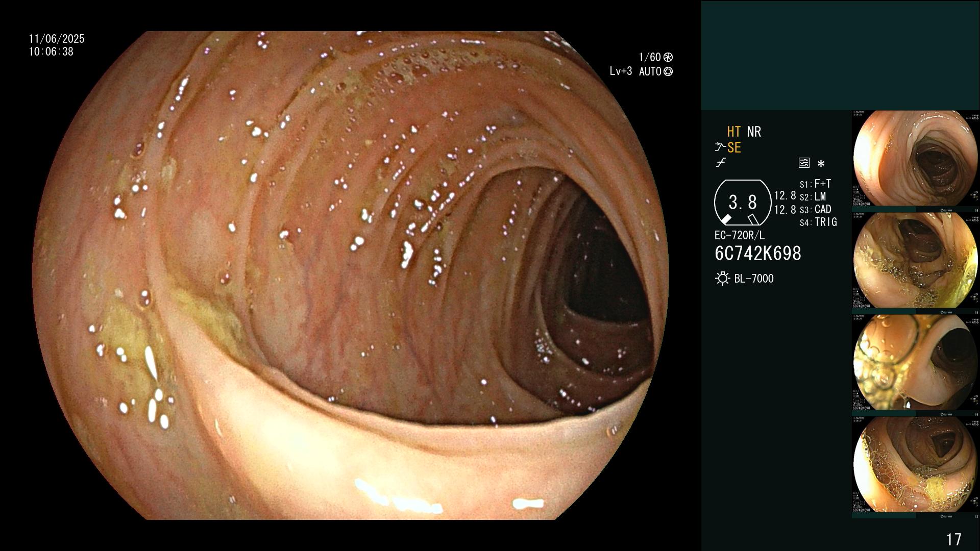The width and height of the screenshot is (980, 551).
Task: Click the HT indicator
Action: pyautogui.click(x=734, y=132)
